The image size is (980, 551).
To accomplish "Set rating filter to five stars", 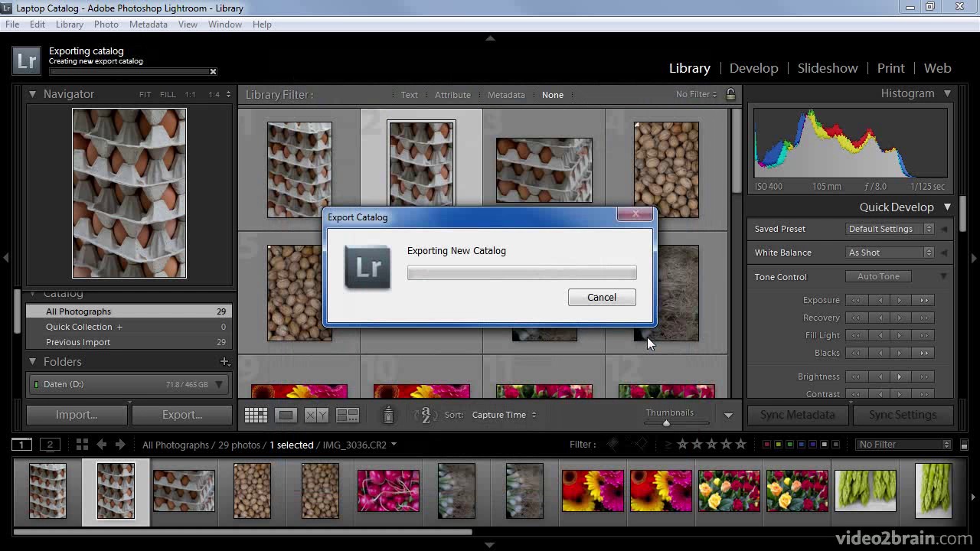I will click(740, 445).
